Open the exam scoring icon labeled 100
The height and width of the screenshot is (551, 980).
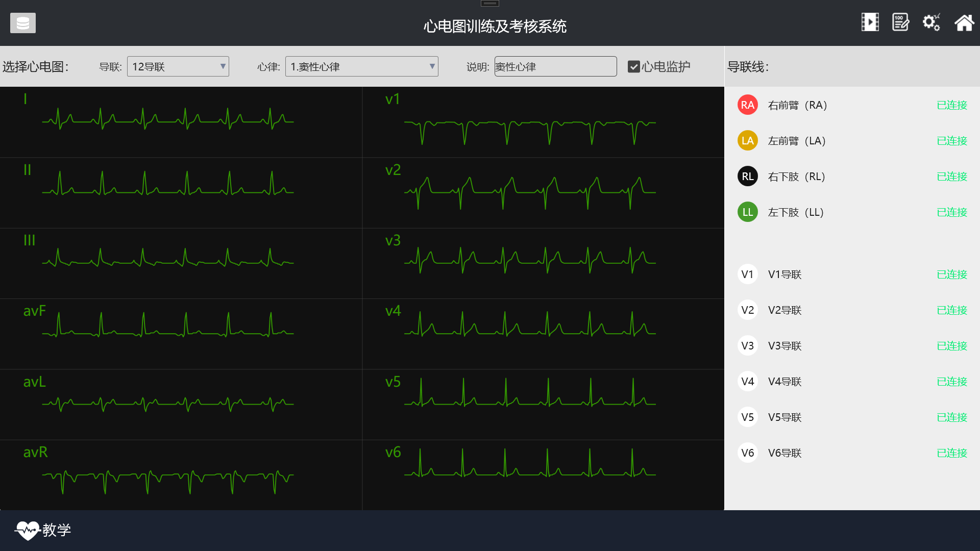point(900,22)
